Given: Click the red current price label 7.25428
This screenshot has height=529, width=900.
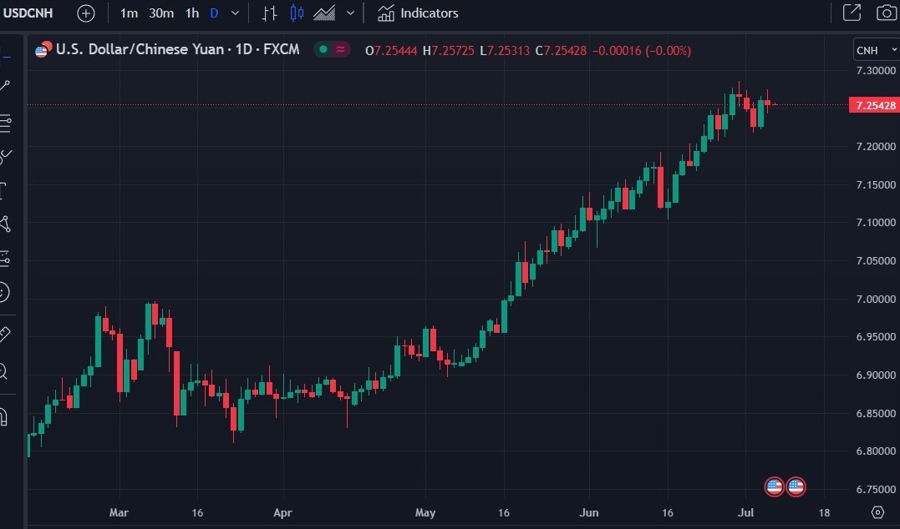Looking at the screenshot, I should pyautogui.click(x=875, y=105).
